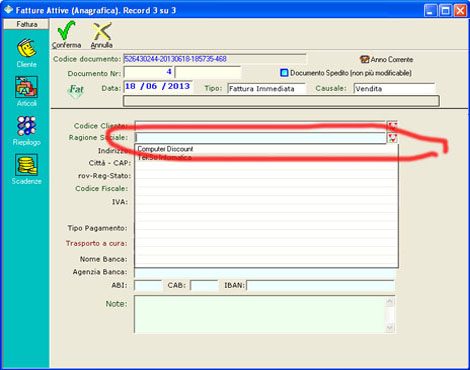This screenshot has height=370, width=470.
Task: Click the Note scrollbar up arrow
Action: [390, 302]
